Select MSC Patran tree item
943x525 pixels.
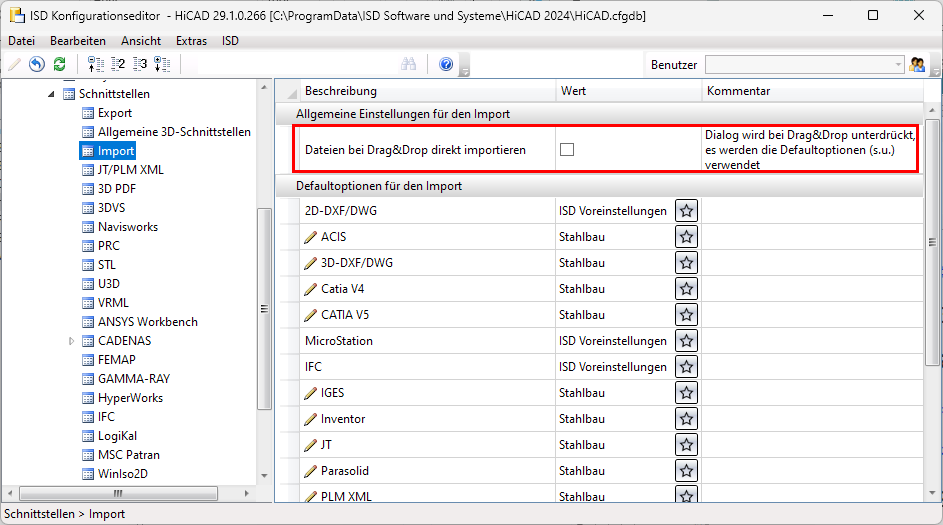128,455
